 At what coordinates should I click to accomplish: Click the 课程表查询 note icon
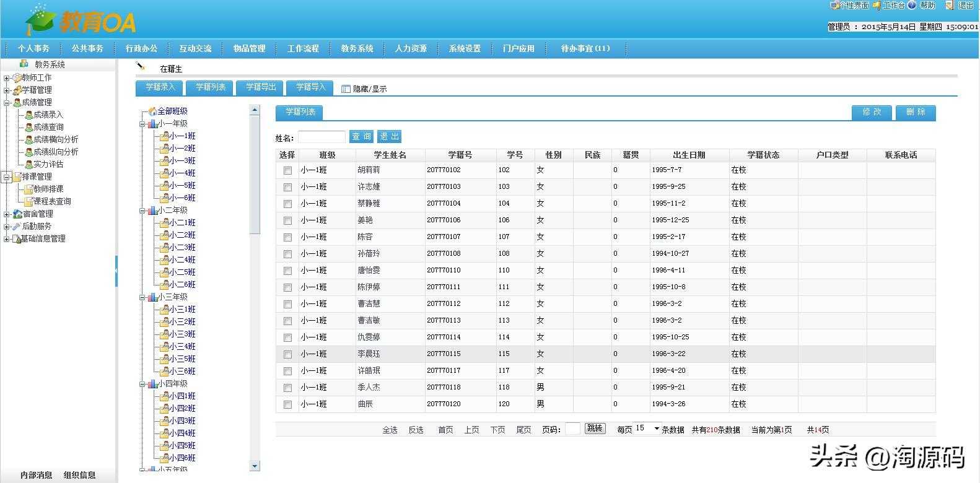pos(28,201)
